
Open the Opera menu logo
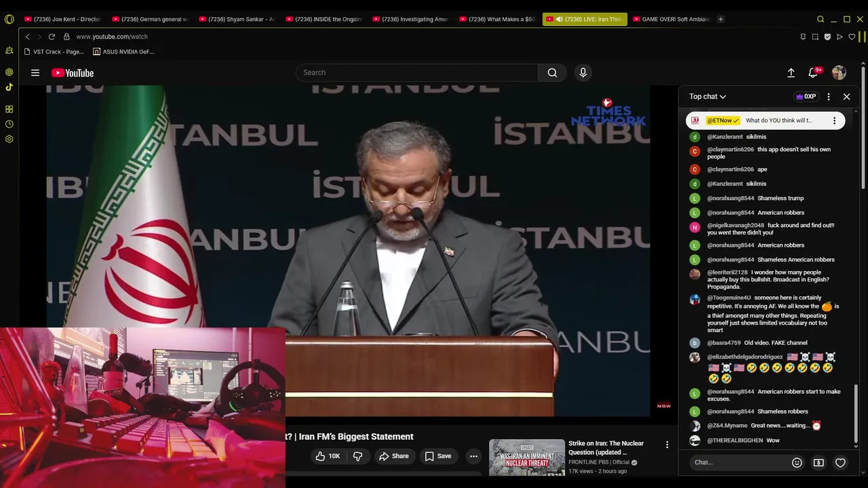(9, 19)
